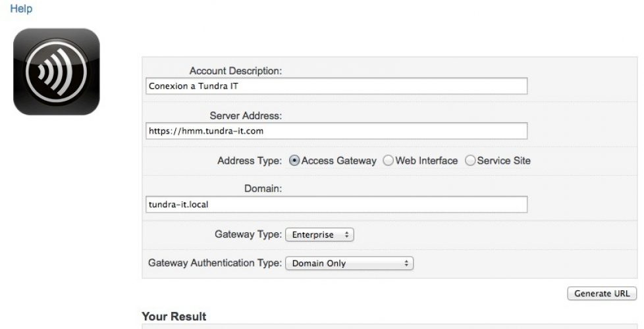This screenshot has width=644, height=329.
Task: Click into the Server Address field
Action: 336,131
